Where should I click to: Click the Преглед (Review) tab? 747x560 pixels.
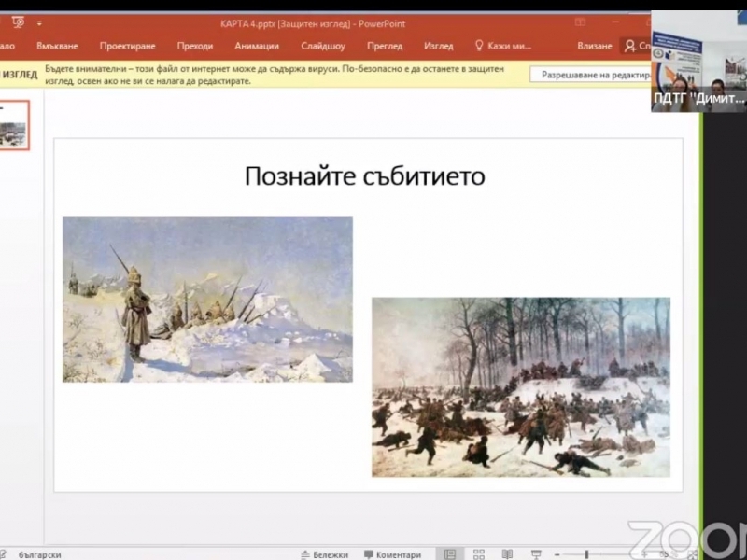click(x=385, y=46)
